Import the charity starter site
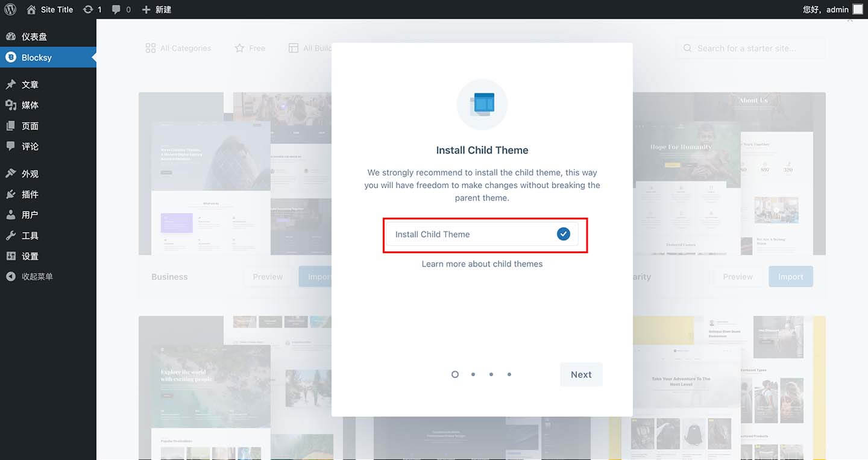Image resolution: width=868 pixels, height=460 pixels. point(790,277)
